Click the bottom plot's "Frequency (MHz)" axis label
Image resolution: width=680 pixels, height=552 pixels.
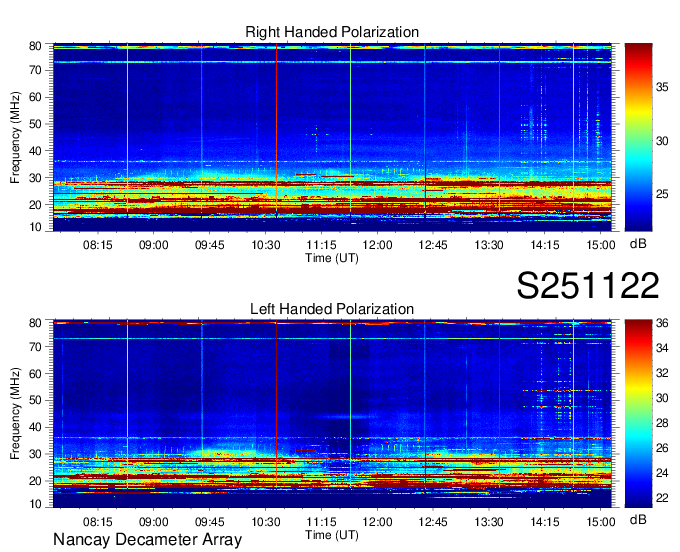click(x=17, y=412)
